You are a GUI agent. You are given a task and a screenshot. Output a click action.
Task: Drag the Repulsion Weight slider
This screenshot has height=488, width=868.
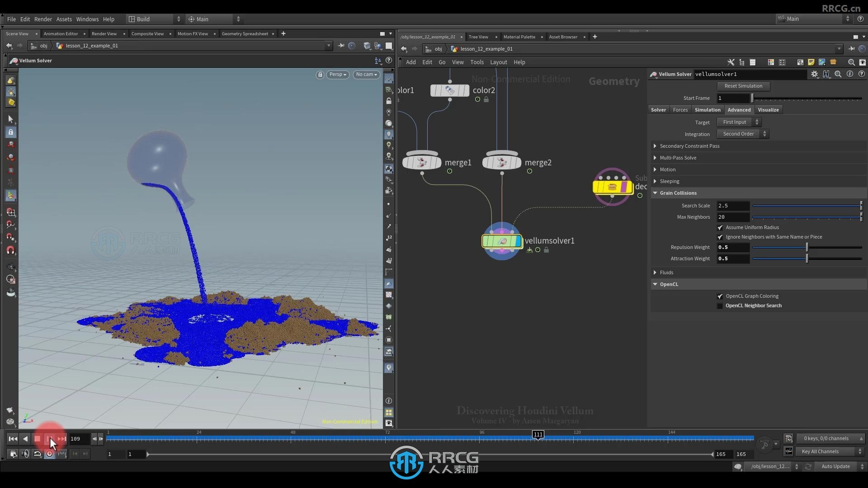[807, 247]
